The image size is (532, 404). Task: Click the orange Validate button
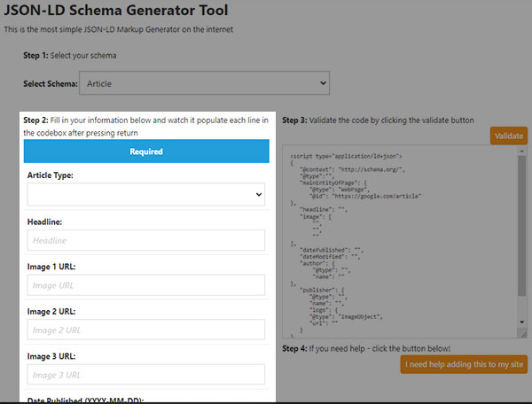point(509,136)
